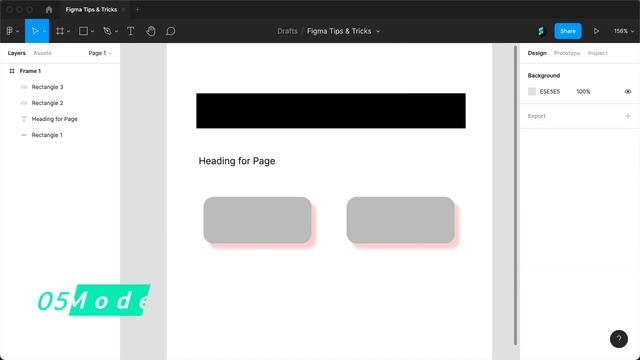Click the green plugin avatar icon
The height and width of the screenshot is (360, 640).
tap(541, 31)
